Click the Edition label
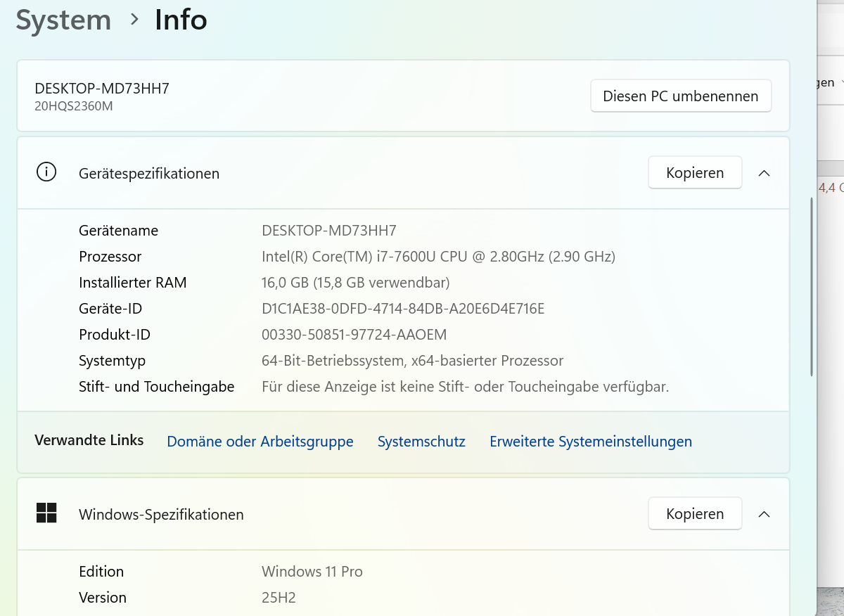 click(x=101, y=572)
